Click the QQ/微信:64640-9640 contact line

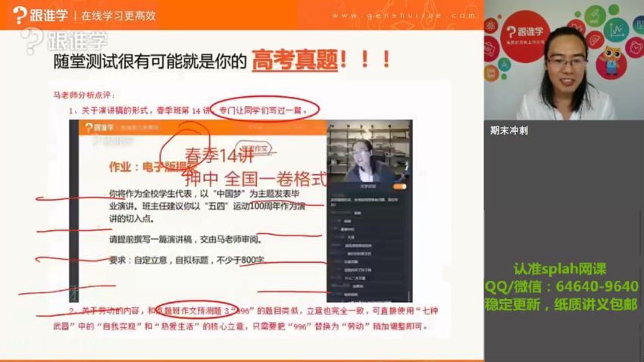coord(561,286)
